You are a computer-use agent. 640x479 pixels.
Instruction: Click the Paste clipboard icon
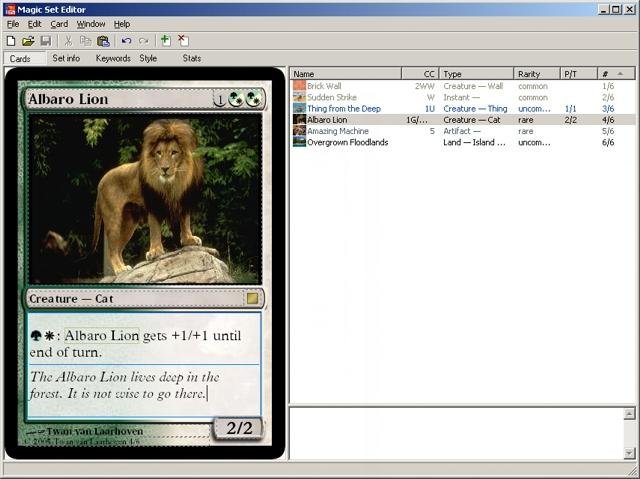tap(103, 41)
